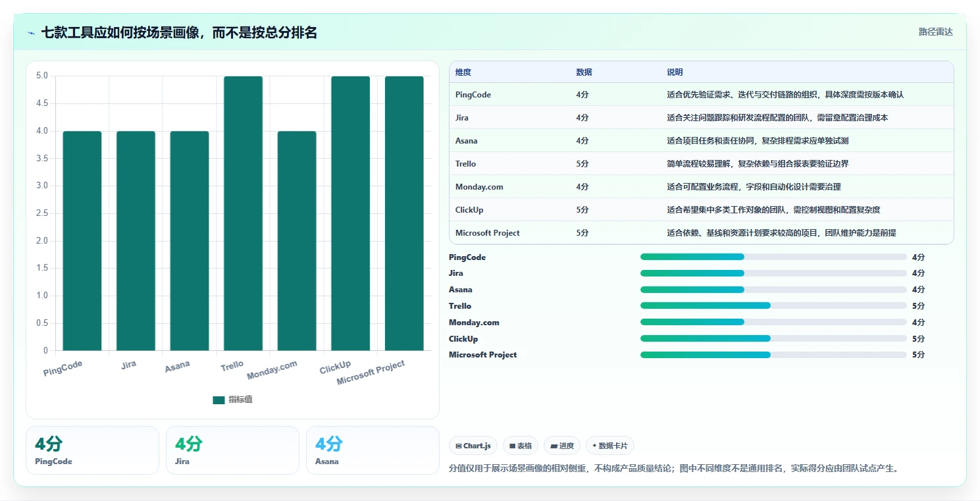980x501 pixels.
Task: Select the Microsoft Project label in the progress list
Action: tap(483, 355)
